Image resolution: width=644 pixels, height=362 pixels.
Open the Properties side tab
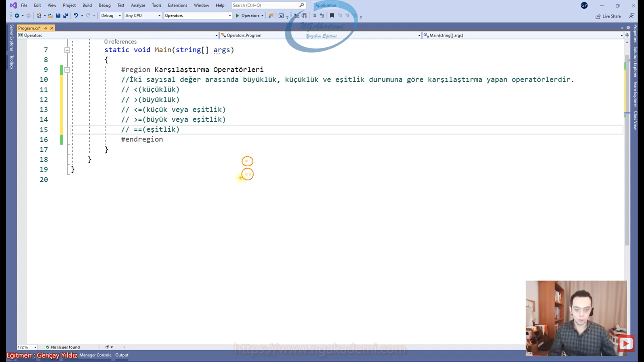635,34
